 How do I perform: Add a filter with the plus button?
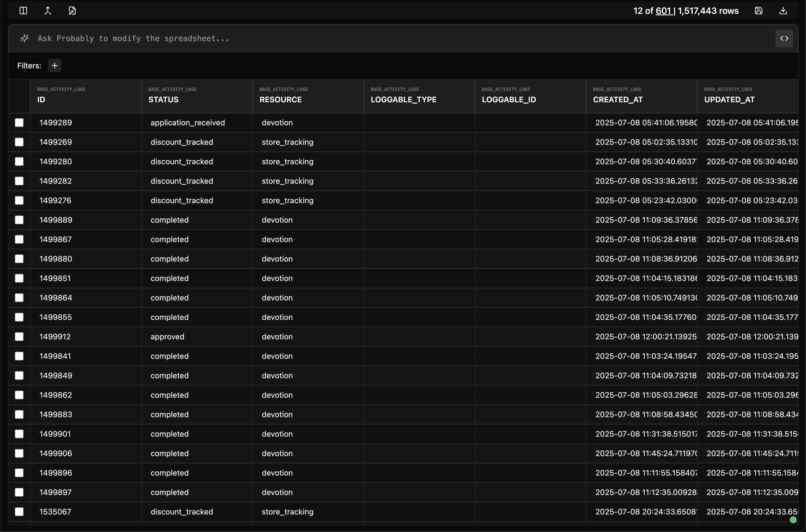pos(55,66)
